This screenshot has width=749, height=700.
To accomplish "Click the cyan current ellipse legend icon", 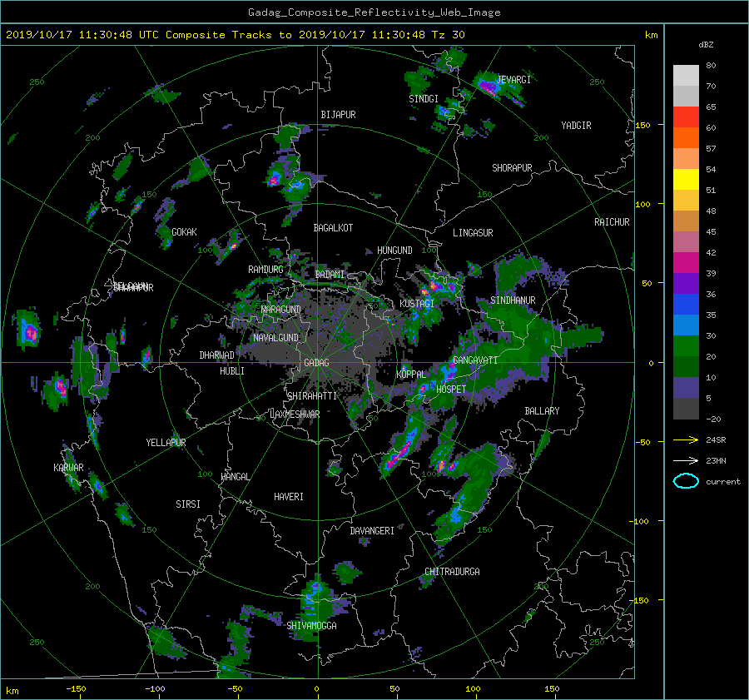I will pyautogui.click(x=686, y=481).
